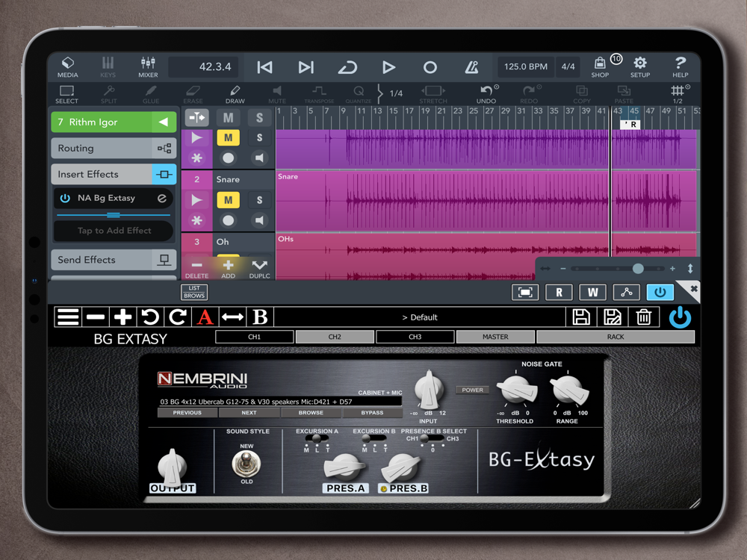Viewport: 747px width, 560px height.
Task: Open the plugin hamburger menu
Action: (68, 317)
